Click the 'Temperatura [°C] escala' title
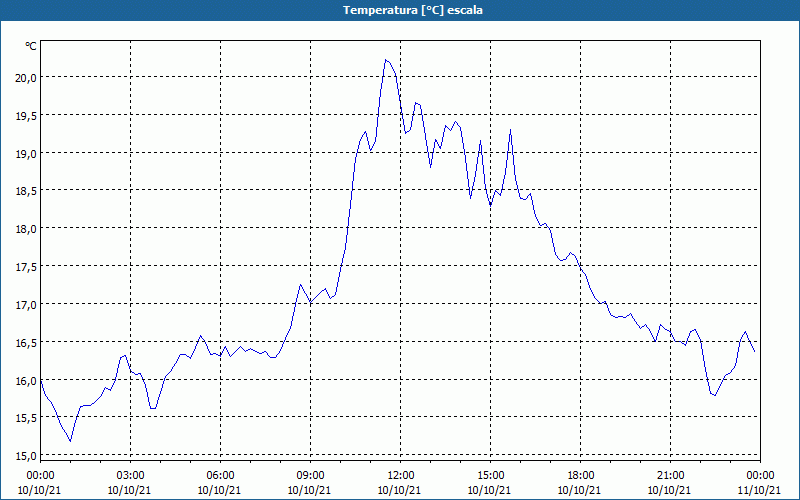The height and width of the screenshot is (500, 800). (x=413, y=10)
